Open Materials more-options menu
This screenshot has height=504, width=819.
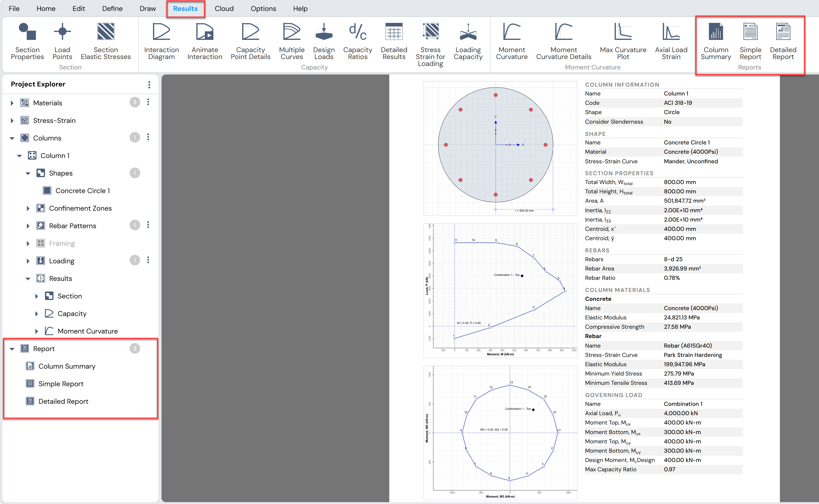click(x=148, y=102)
